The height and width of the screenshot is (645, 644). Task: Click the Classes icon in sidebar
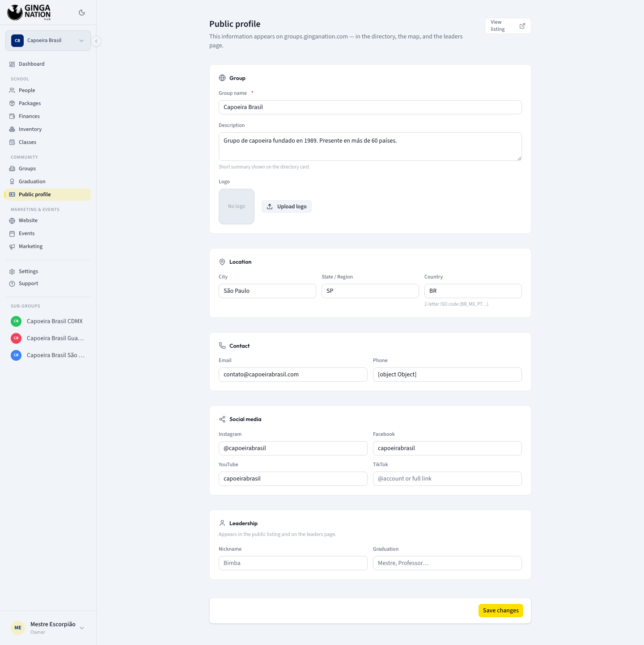click(x=12, y=142)
